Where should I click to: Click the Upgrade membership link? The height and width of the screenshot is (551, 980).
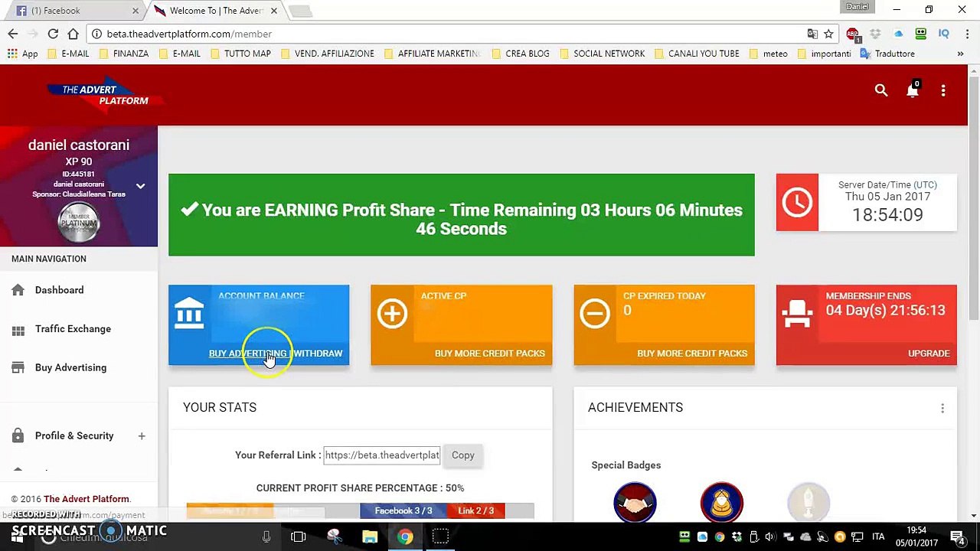(x=929, y=354)
